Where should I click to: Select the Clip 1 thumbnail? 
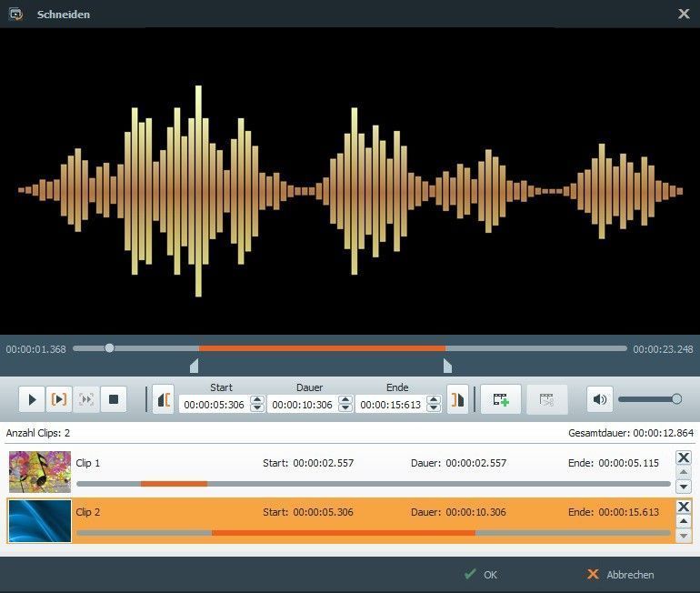pyautogui.click(x=40, y=471)
